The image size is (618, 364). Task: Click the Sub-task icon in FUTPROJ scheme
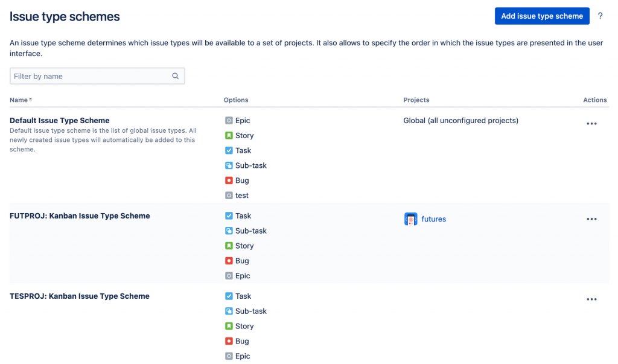(x=229, y=231)
